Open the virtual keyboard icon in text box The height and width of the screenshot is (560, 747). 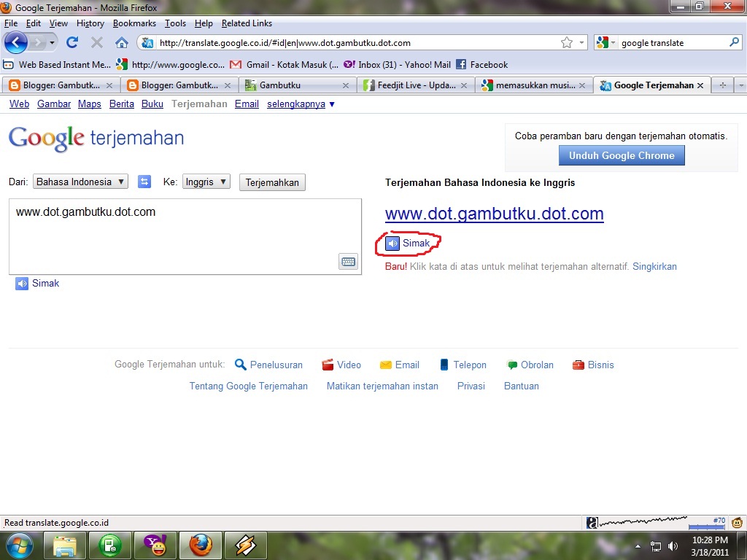[348, 262]
